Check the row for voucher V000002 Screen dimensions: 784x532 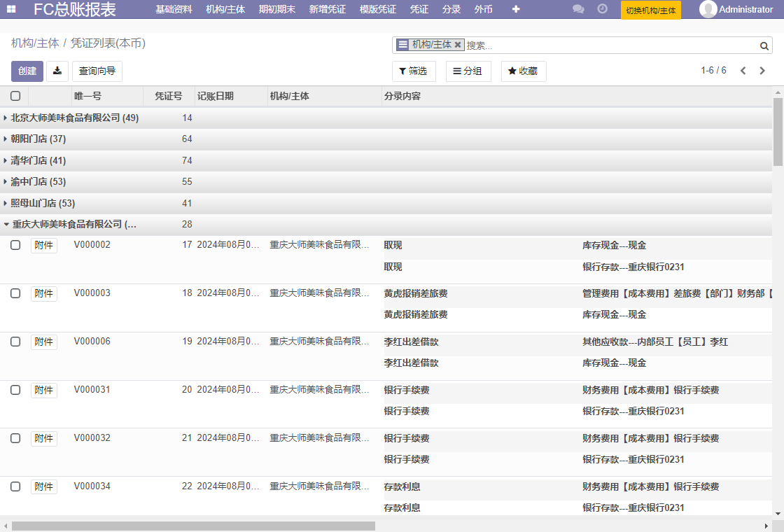tap(15, 245)
